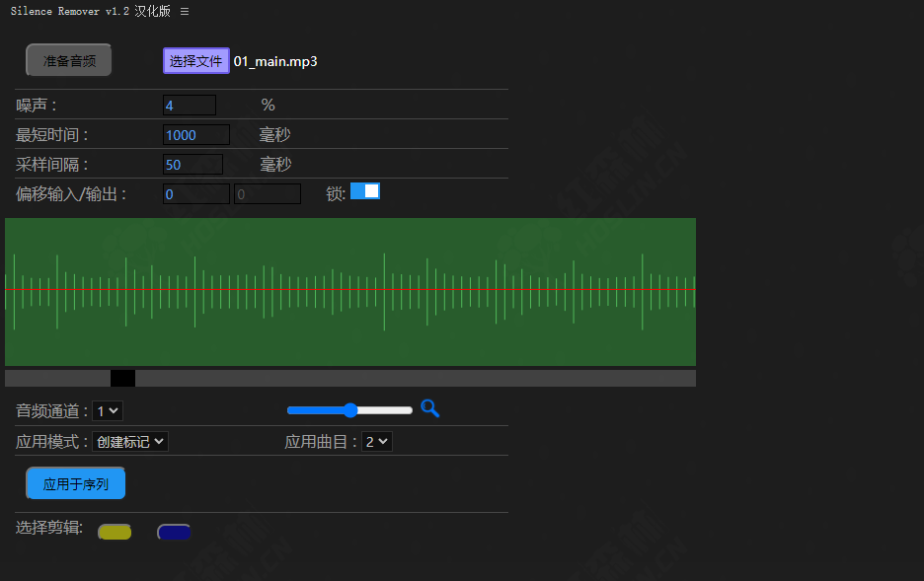Toggle the 锁 lock switch for offset values
The height and width of the screenshot is (581, 924).
[365, 190]
